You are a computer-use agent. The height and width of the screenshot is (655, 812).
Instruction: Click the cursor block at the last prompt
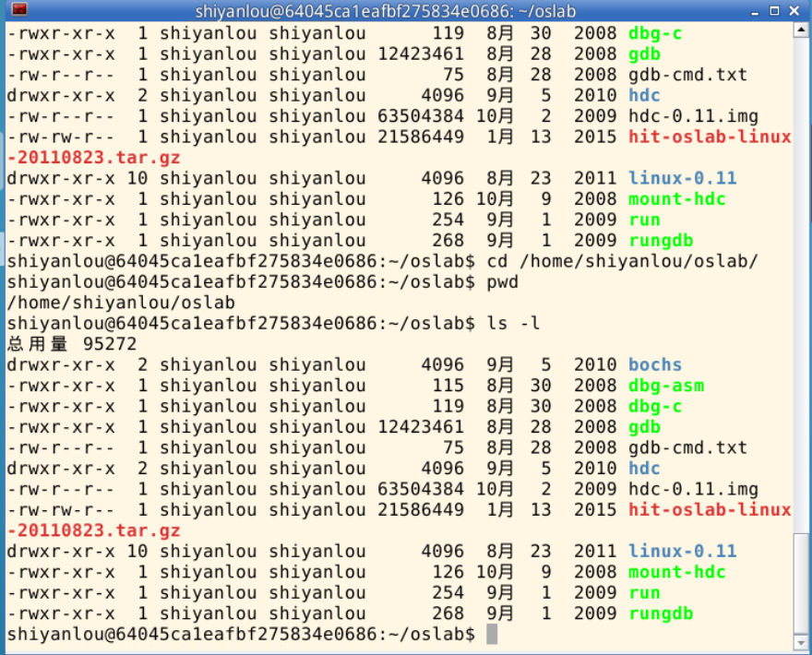(x=492, y=634)
